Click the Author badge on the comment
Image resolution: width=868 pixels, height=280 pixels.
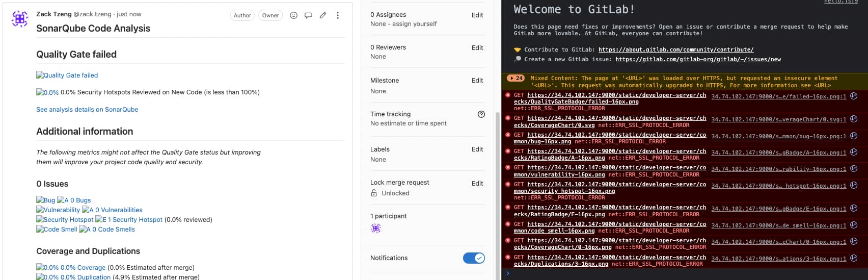tap(242, 15)
